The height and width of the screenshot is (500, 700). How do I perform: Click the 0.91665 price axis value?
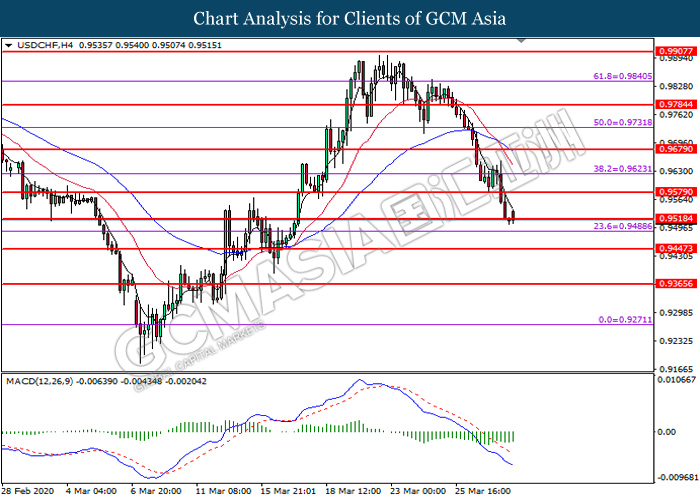(677, 369)
